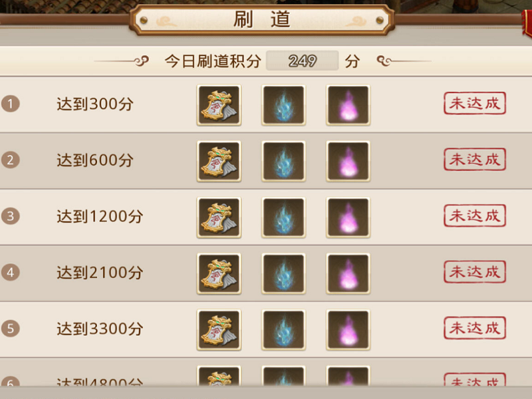Tap the purple flame reward in the 300分 row
Viewport: 532px width, 399px height.
coord(348,105)
